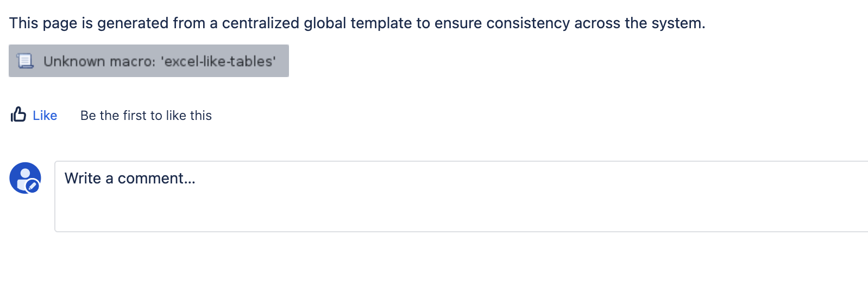
Task: Focus the 'Write a comment...' input box
Action: (x=461, y=196)
